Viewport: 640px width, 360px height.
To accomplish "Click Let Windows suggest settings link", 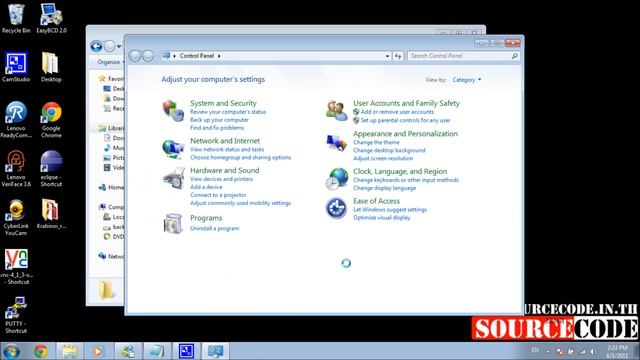I will point(390,210).
